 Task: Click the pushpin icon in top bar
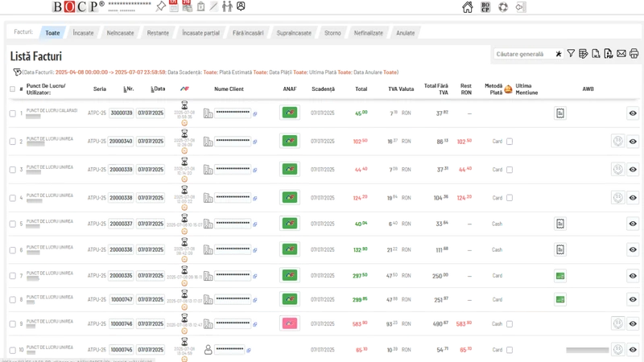tap(161, 6)
